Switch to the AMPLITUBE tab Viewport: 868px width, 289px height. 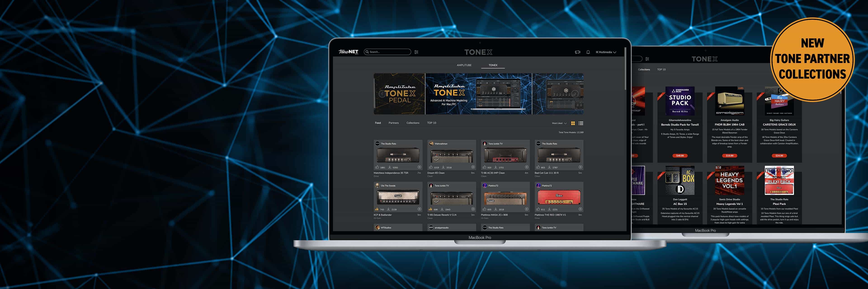(464, 65)
